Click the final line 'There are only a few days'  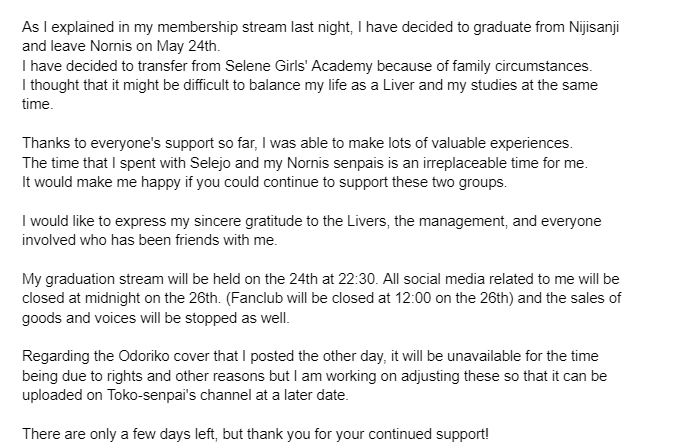(x=255, y=434)
